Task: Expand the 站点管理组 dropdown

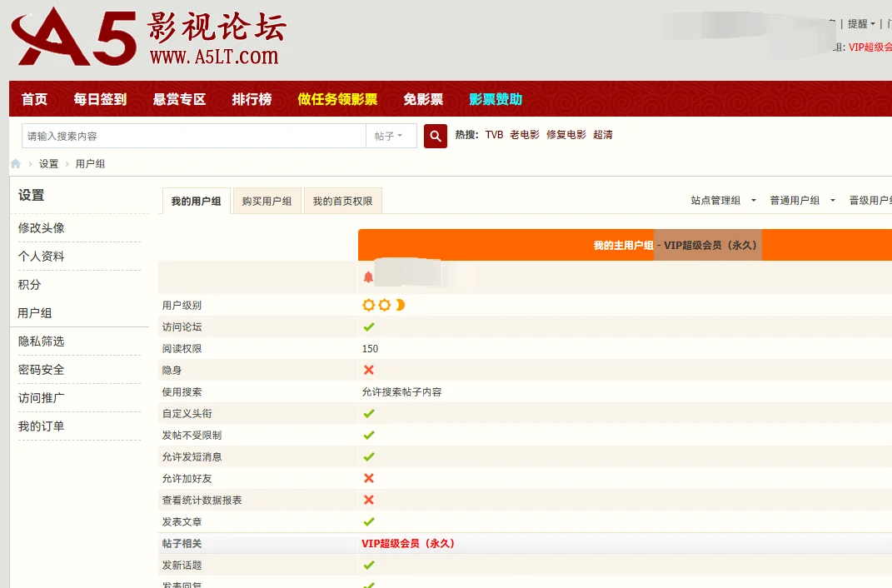Action: coord(723,200)
